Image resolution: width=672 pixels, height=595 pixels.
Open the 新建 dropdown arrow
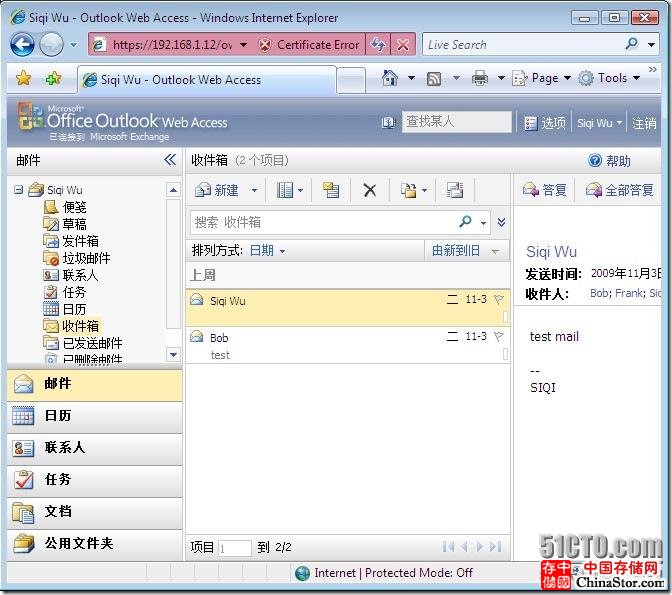click(254, 190)
